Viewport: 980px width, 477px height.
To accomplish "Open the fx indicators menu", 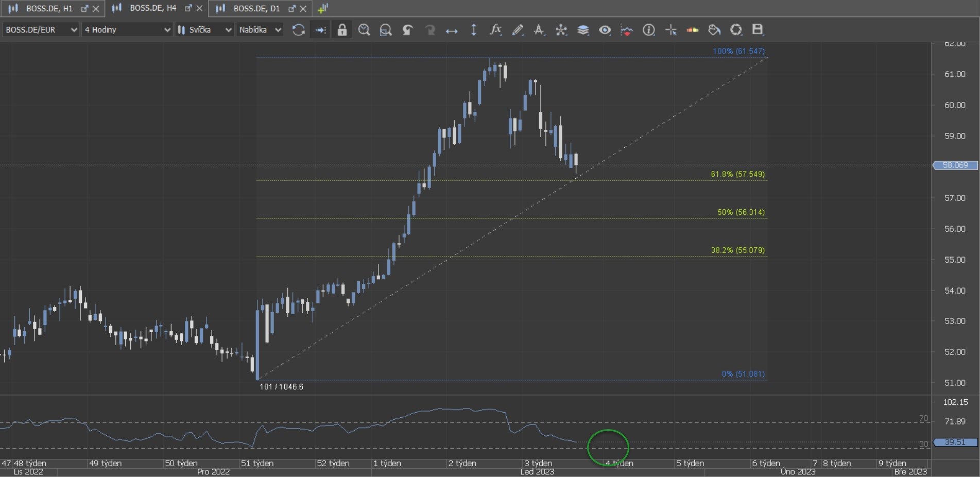I will click(x=495, y=30).
